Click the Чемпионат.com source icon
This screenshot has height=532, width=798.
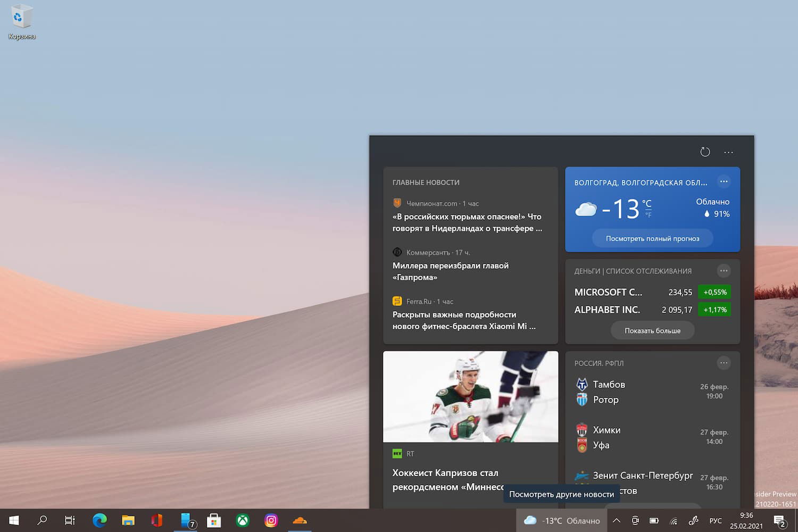tap(397, 203)
